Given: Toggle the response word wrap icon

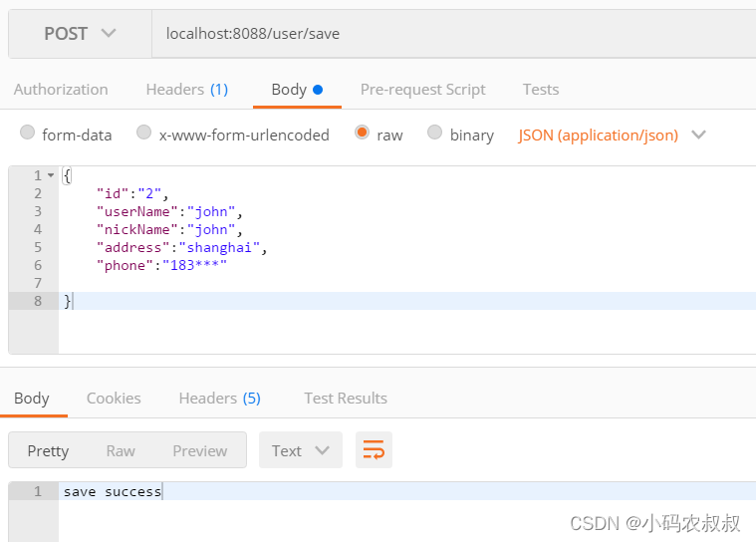Looking at the screenshot, I should pos(374,450).
